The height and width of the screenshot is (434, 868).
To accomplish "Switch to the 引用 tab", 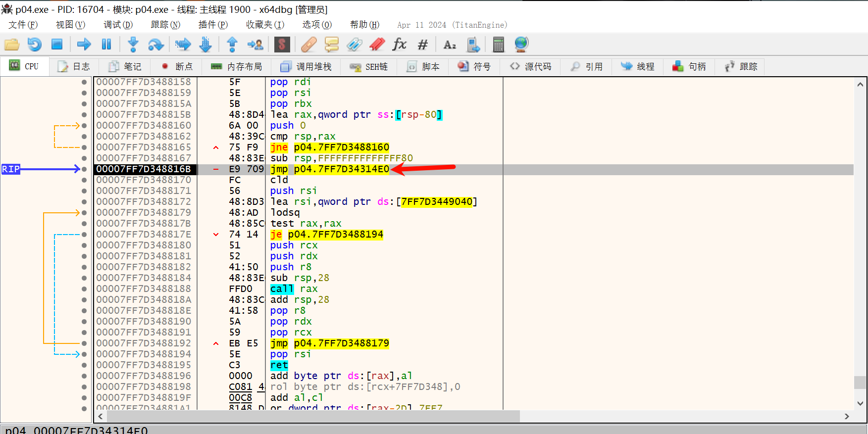I will click(x=587, y=66).
